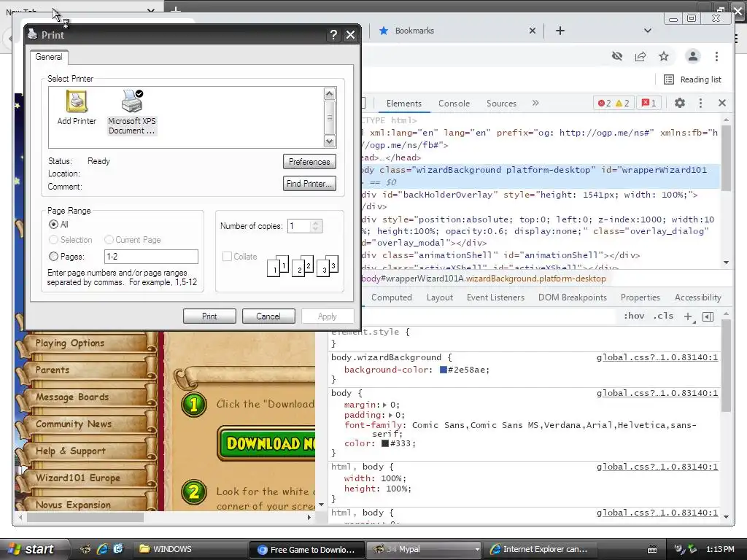Viewport: 747px width, 560px height.
Task: Open the tab search dropdown chevron
Action: (x=648, y=31)
